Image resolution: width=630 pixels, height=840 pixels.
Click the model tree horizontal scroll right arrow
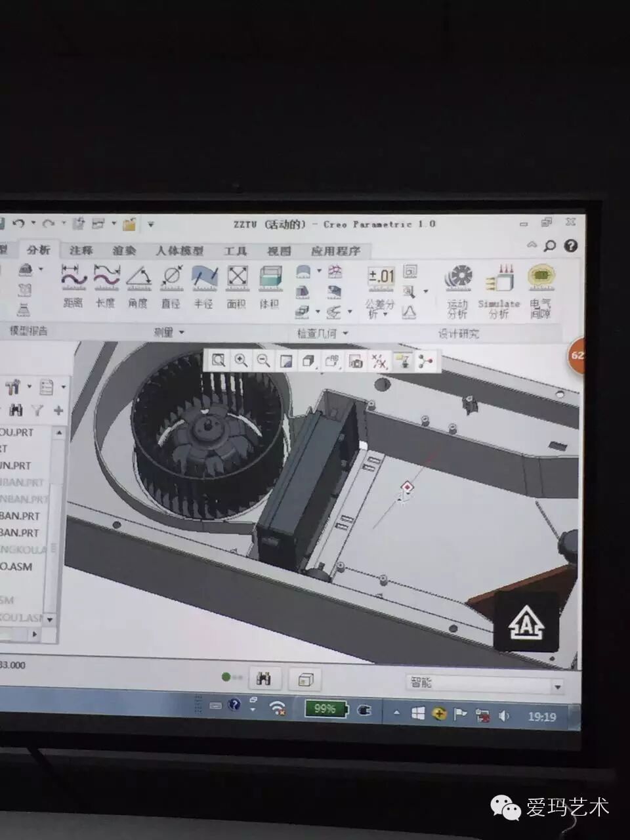point(35,634)
